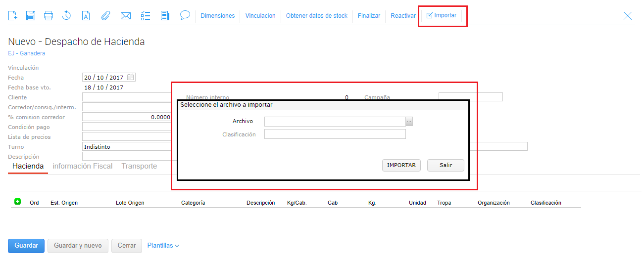The height and width of the screenshot is (260, 644).
Task: Open the calendar picker beside Fecha
Action: coord(131,77)
